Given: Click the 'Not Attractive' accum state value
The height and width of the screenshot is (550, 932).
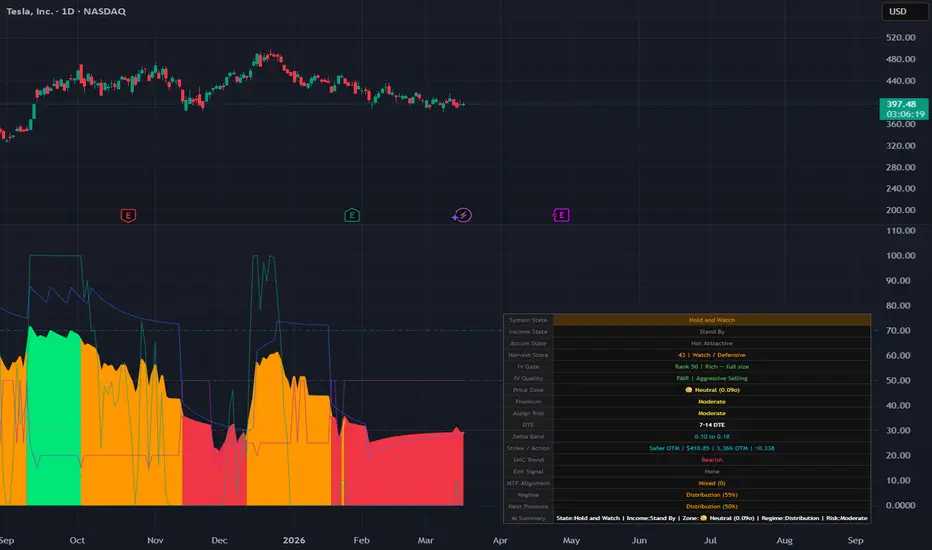Looking at the screenshot, I should pos(711,343).
